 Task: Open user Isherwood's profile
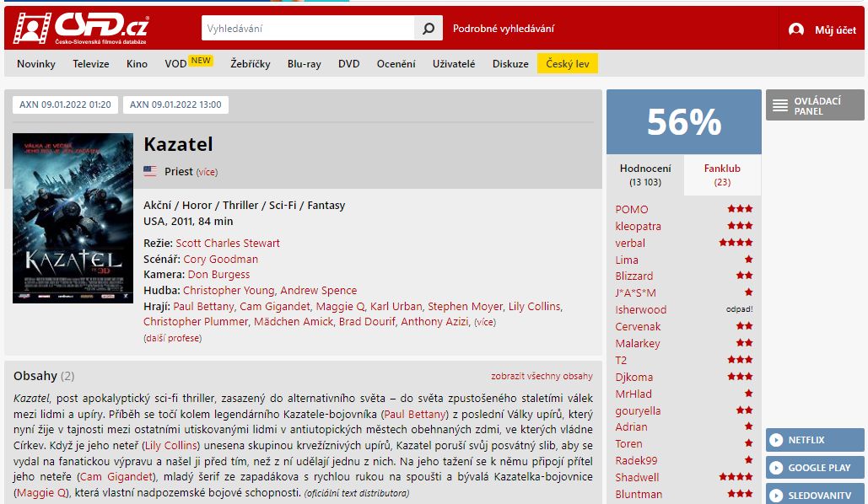640,310
